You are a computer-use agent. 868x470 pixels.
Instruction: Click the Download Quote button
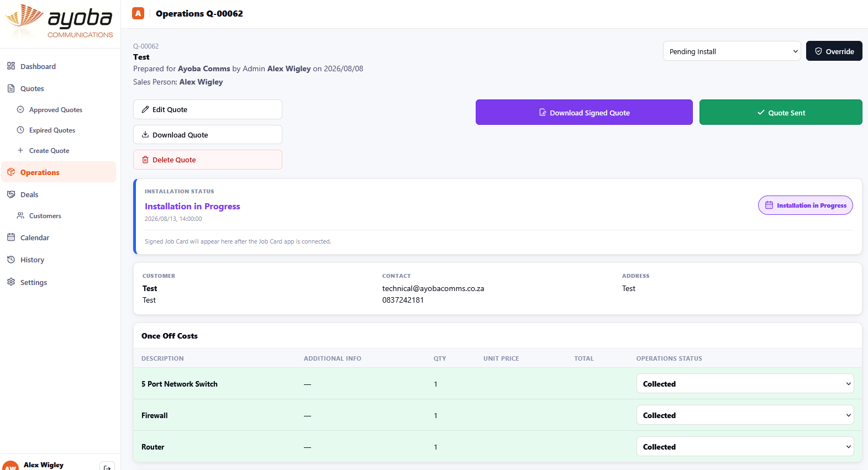(x=208, y=135)
